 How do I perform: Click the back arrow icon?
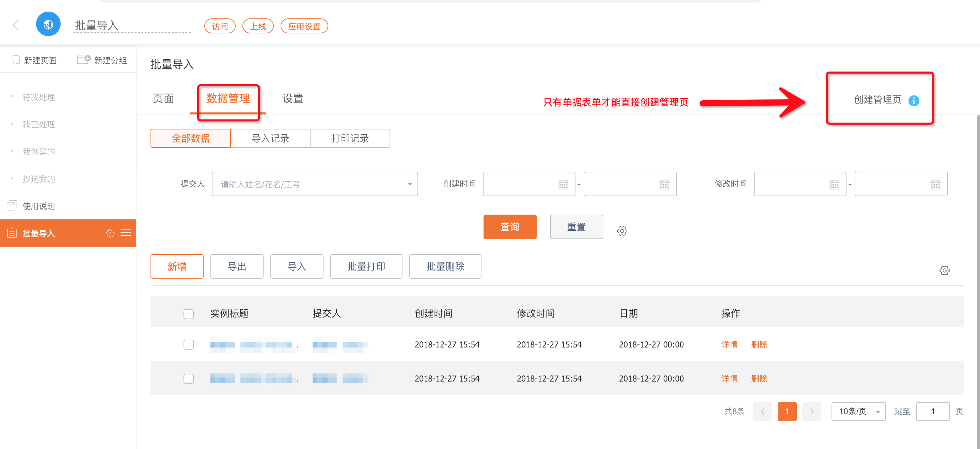16,25
